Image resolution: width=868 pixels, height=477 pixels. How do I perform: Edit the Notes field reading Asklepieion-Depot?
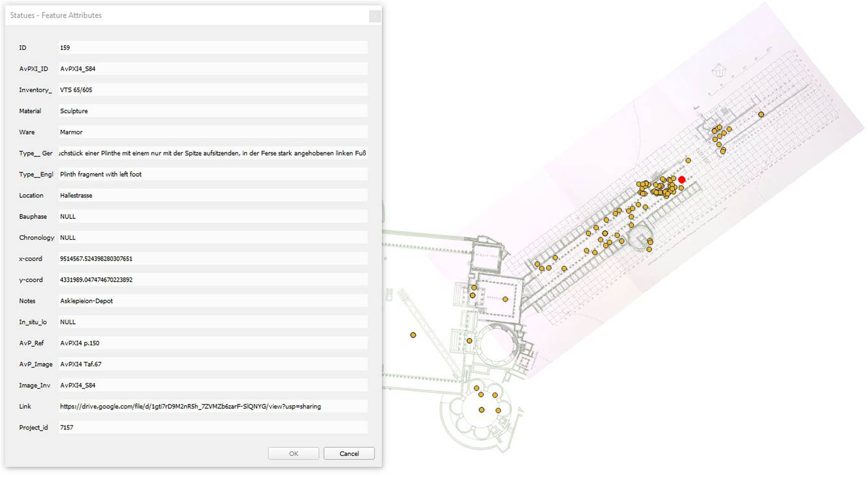[213, 300]
